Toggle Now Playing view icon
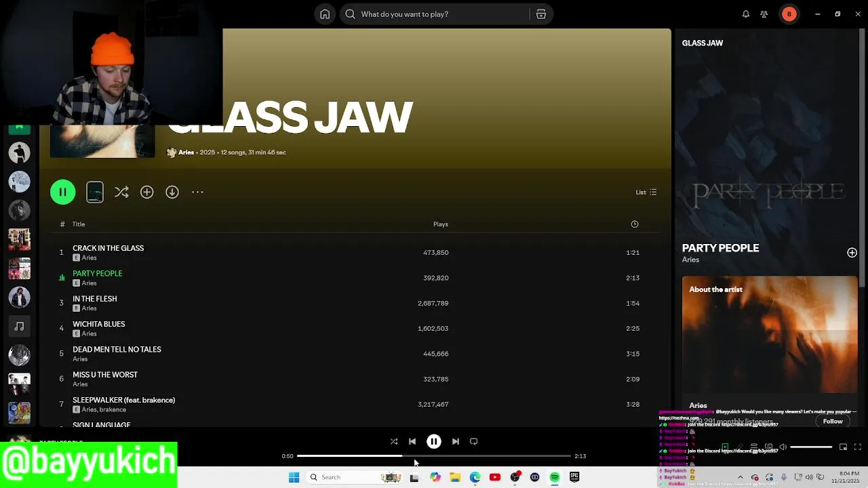The height and width of the screenshot is (488, 868). pyautogui.click(x=725, y=447)
